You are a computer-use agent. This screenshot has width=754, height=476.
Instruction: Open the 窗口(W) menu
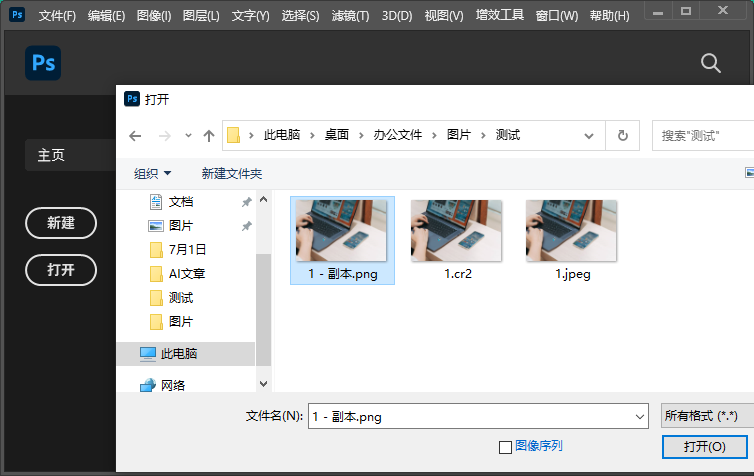(557, 16)
